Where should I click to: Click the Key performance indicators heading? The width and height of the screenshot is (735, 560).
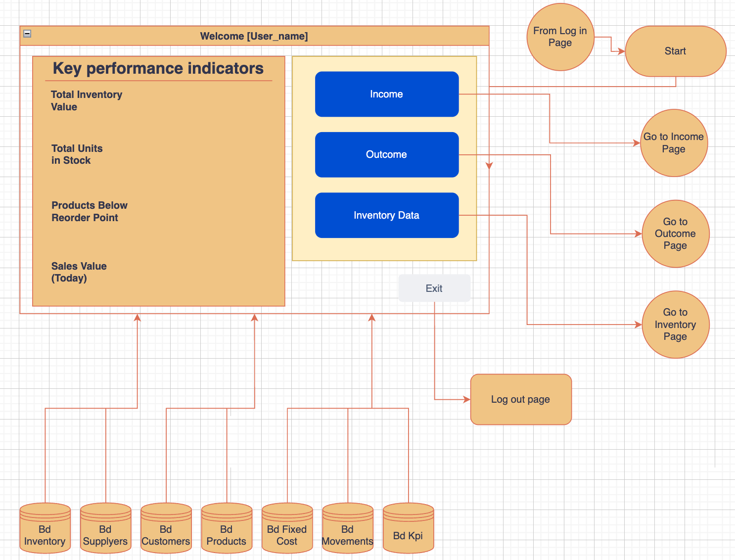click(158, 68)
